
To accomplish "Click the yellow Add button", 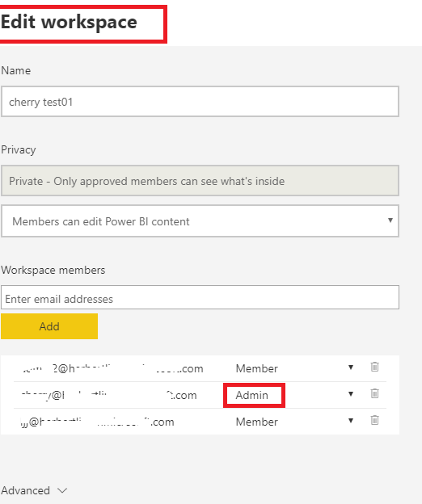I will [49, 326].
